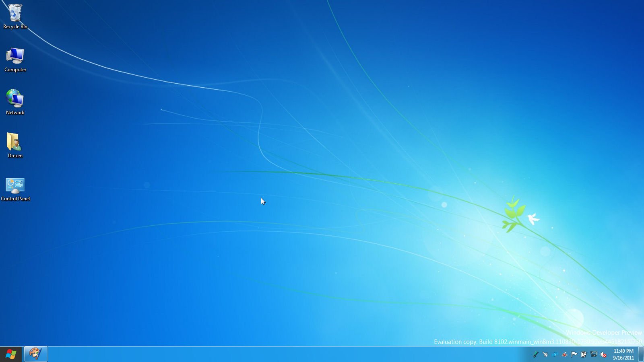Open the battery power tray icon

pyautogui.click(x=584, y=354)
